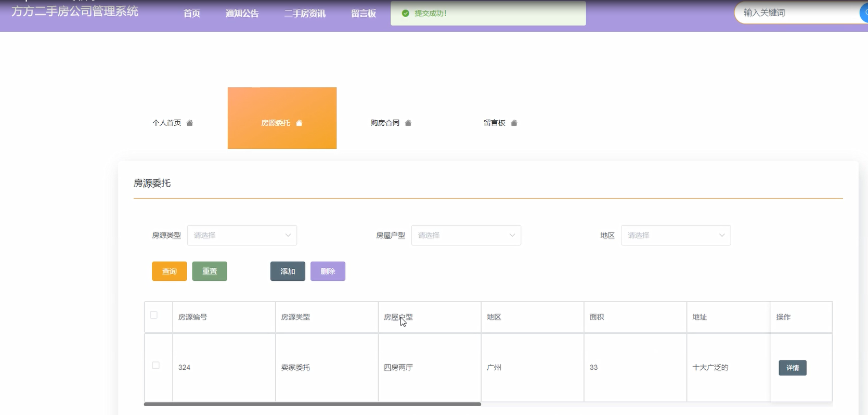The height and width of the screenshot is (415, 868).
Task: Open 留言板 in top navigation bar
Action: click(364, 13)
